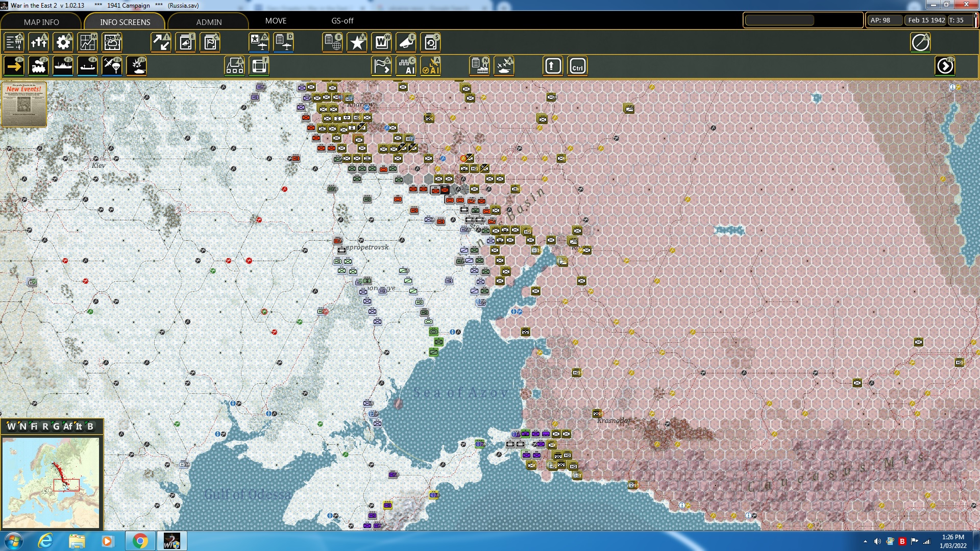
Task: Open the Air Doctrine star-plane icon
Action: click(x=259, y=42)
